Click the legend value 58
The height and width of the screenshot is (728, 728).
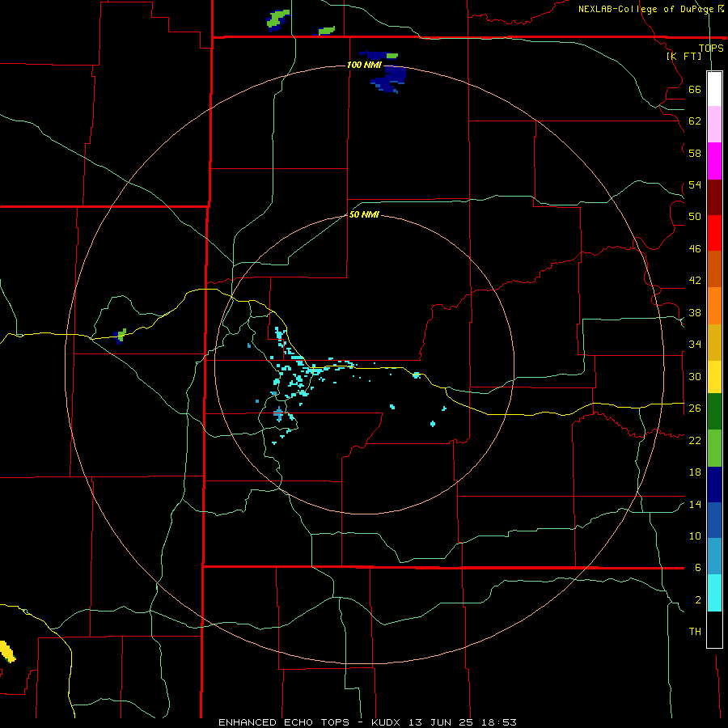(695, 153)
